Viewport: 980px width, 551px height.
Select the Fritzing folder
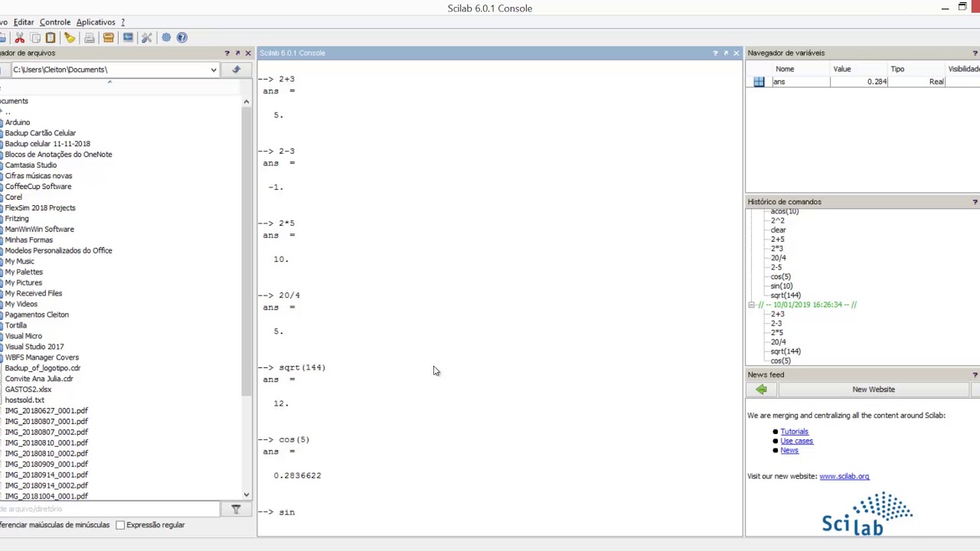[x=17, y=219]
